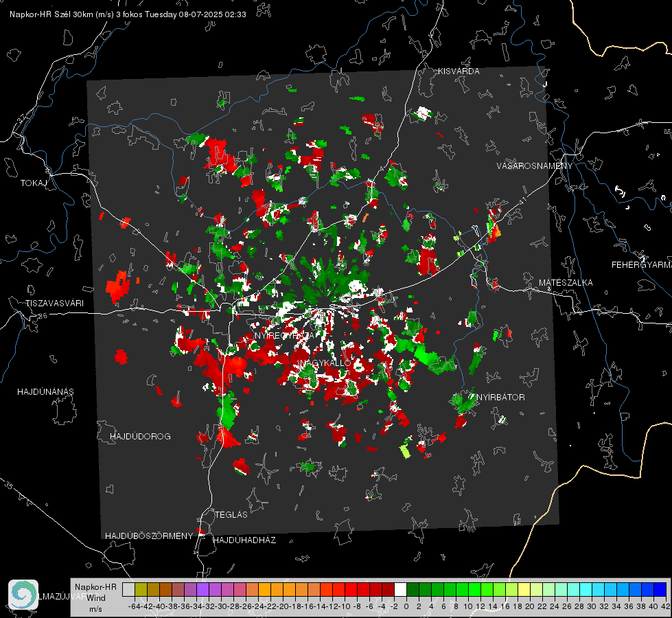Click road number 35 at lower left
The image size is (672, 618).
click(x=8, y=485)
